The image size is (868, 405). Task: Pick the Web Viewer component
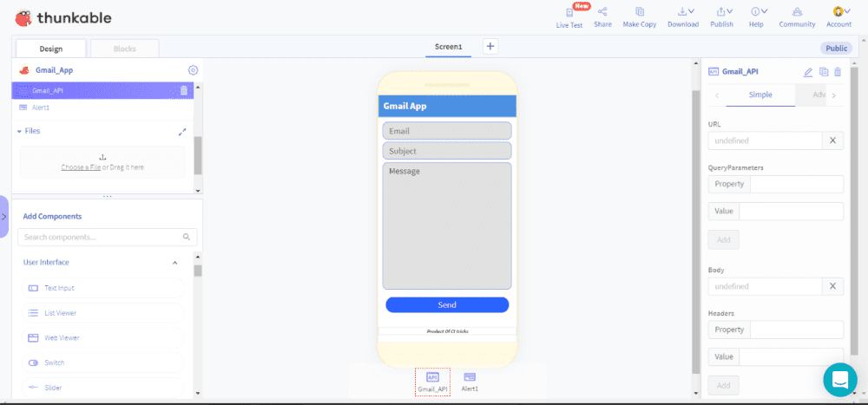pos(103,337)
